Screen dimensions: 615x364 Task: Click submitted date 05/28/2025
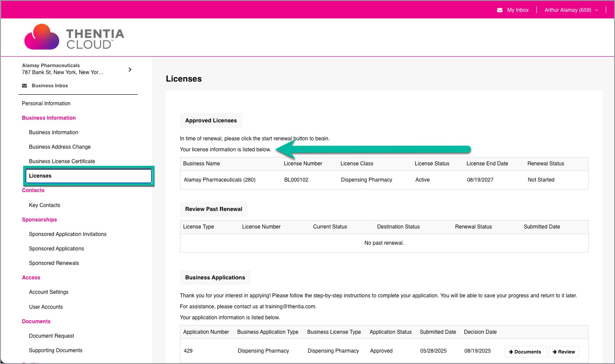coord(434,351)
